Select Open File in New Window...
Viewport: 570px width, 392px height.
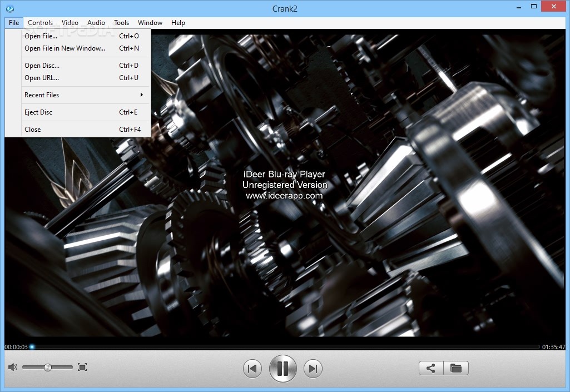(86, 48)
